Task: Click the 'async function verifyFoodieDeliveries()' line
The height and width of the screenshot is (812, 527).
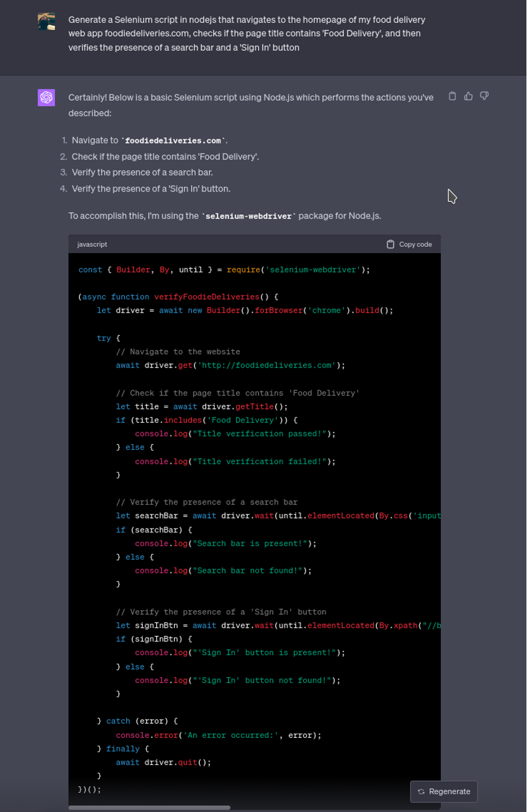Action: pyautogui.click(x=178, y=297)
